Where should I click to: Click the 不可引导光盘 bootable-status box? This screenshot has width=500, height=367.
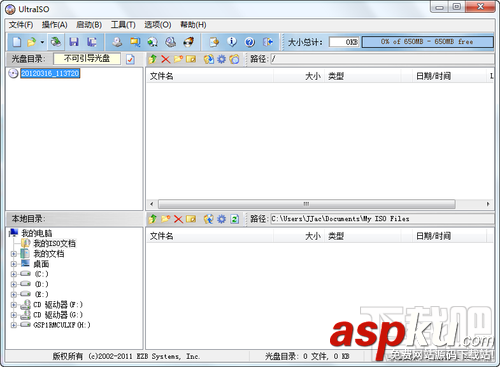point(87,59)
